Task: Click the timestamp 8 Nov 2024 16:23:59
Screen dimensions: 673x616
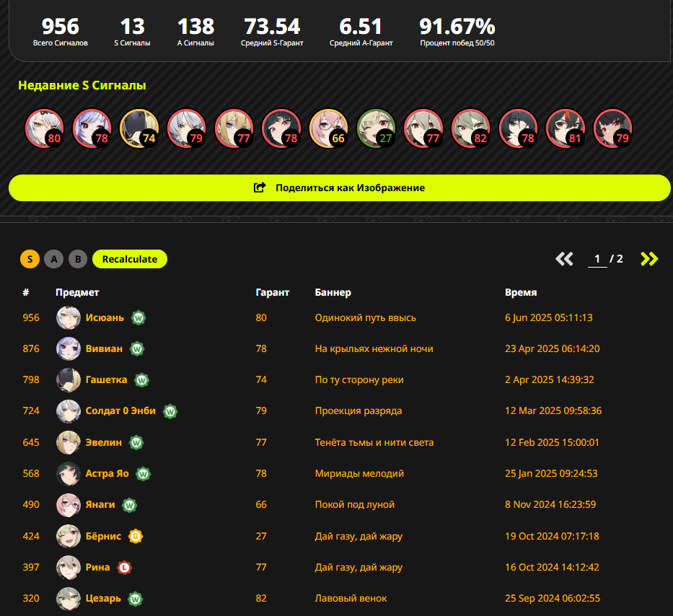Action: [550, 504]
